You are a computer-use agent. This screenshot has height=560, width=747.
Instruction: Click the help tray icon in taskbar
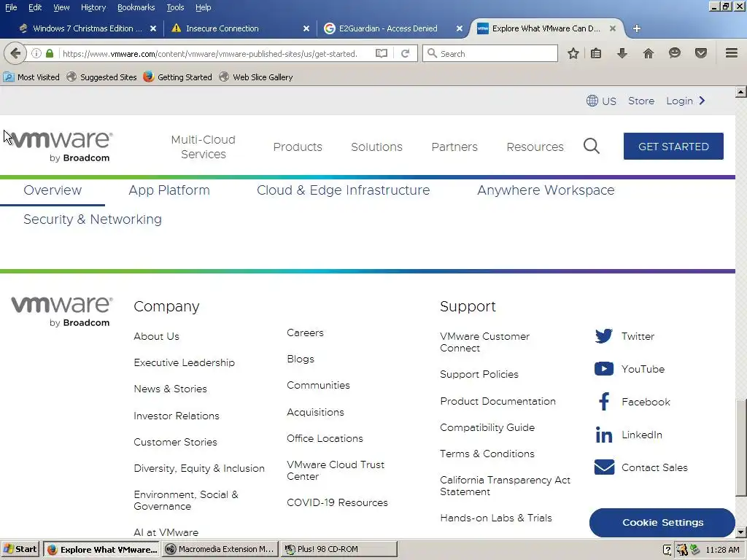click(667, 550)
